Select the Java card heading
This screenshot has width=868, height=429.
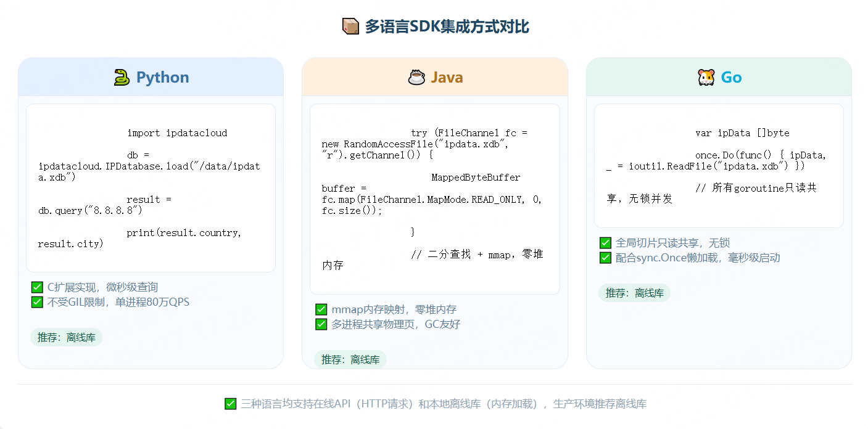pyautogui.click(x=447, y=77)
